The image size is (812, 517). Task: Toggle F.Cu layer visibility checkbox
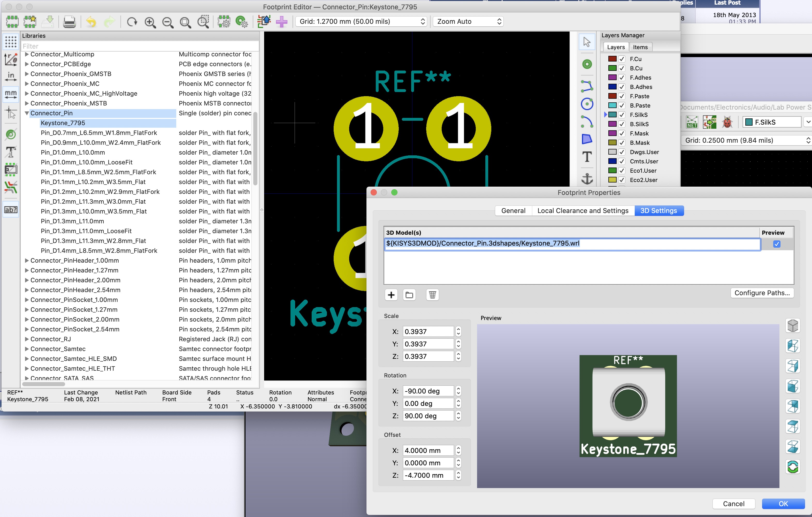pos(622,59)
